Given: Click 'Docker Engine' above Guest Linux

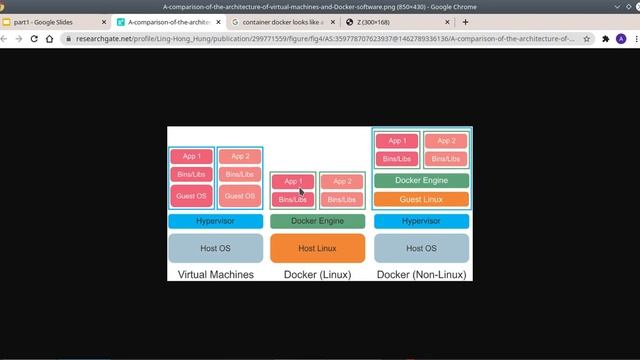Looking at the screenshot, I should point(421,180).
